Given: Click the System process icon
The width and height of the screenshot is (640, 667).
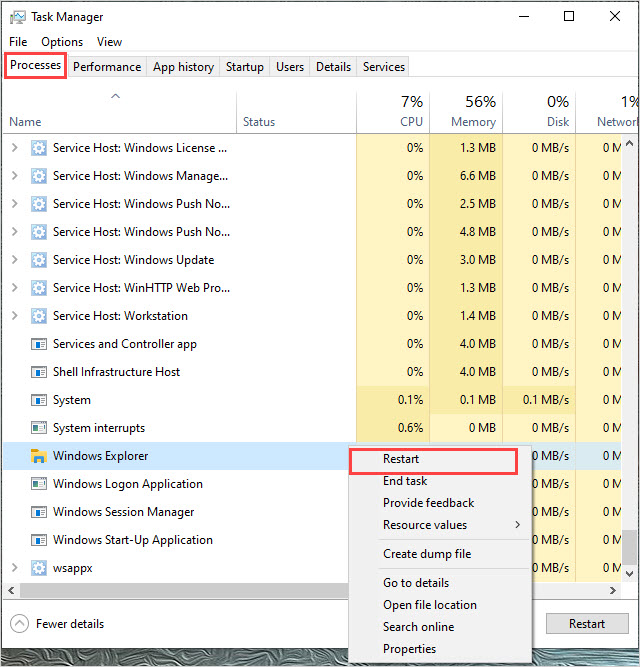Looking at the screenshot, I should [39, 400].
